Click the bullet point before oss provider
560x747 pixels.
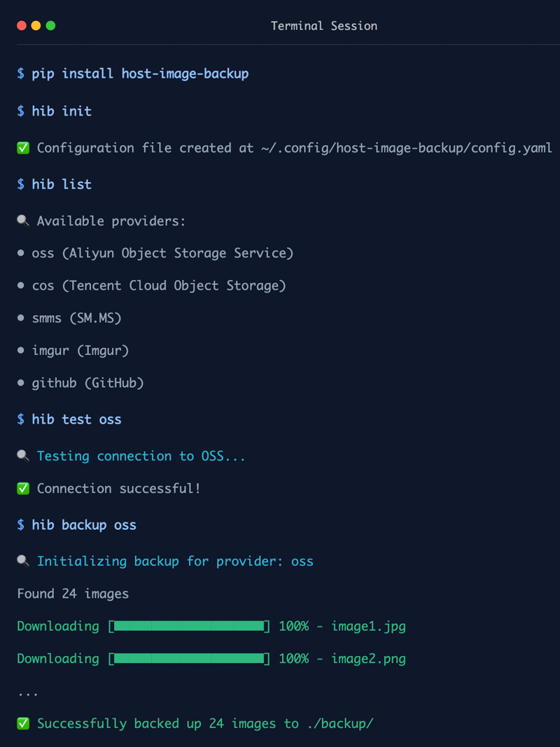coord(21,253)
